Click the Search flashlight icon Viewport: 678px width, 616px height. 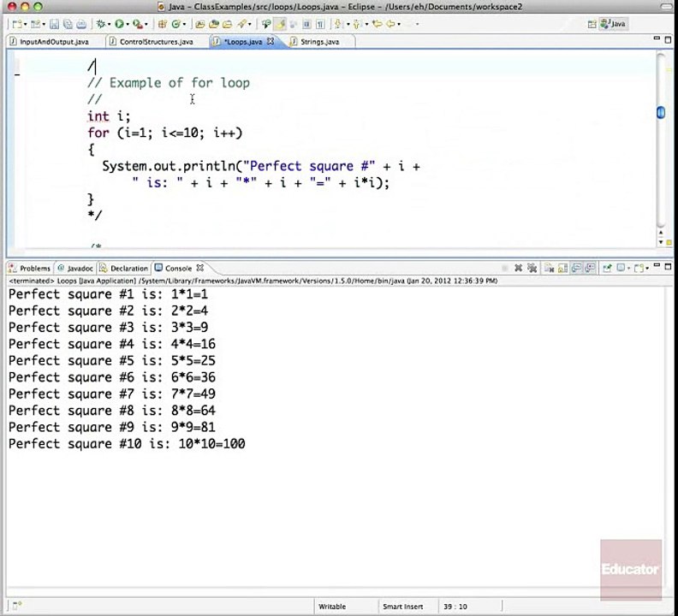(x=242, y=24)
